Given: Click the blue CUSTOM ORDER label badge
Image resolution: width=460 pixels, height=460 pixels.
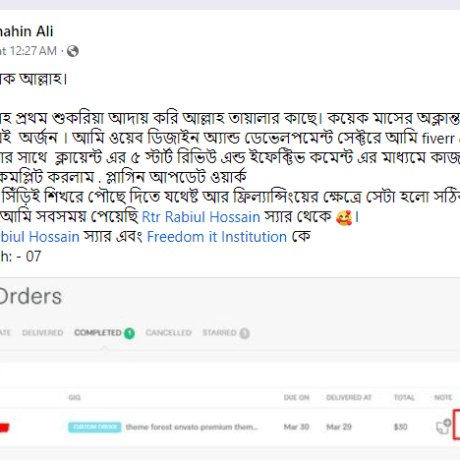Looking at the screenshot, I should point(95,427).
